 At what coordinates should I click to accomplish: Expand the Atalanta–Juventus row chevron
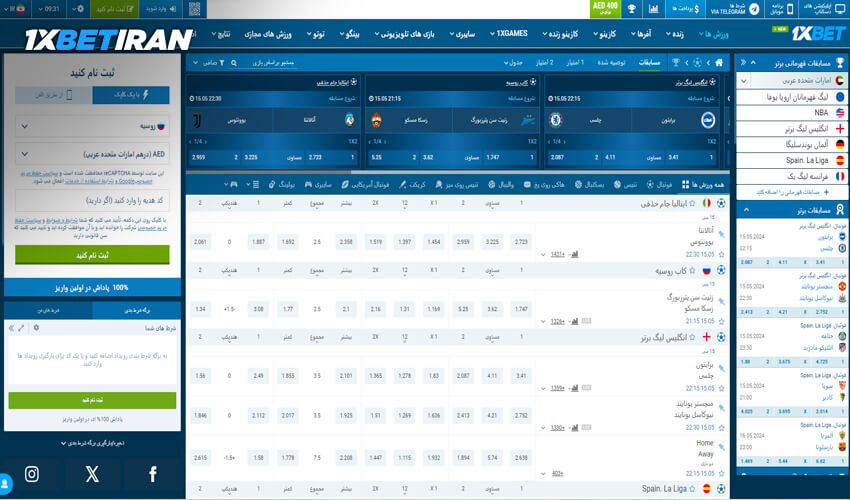[543, 254]
